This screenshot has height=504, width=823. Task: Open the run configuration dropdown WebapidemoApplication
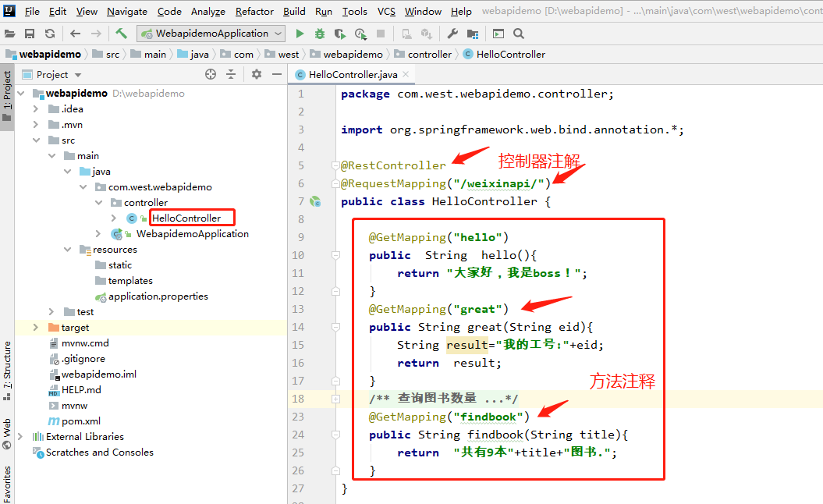[211, 34]
